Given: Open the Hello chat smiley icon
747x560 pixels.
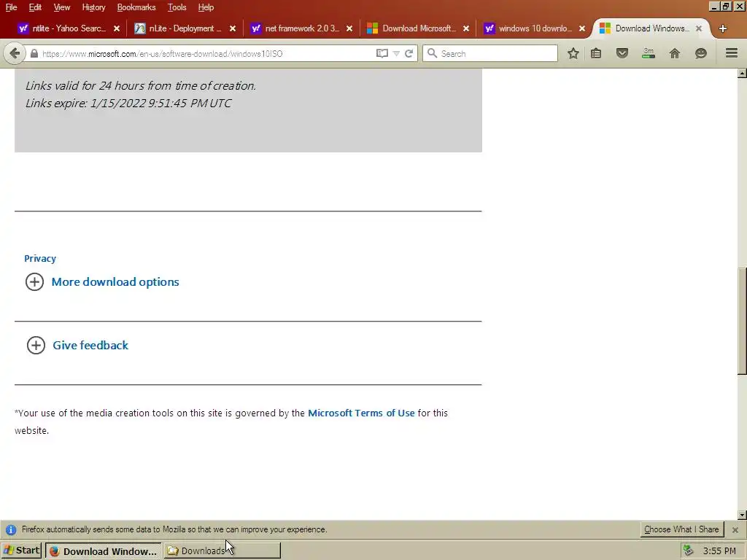Looking at the screenshot, I should tap(701, 53).
